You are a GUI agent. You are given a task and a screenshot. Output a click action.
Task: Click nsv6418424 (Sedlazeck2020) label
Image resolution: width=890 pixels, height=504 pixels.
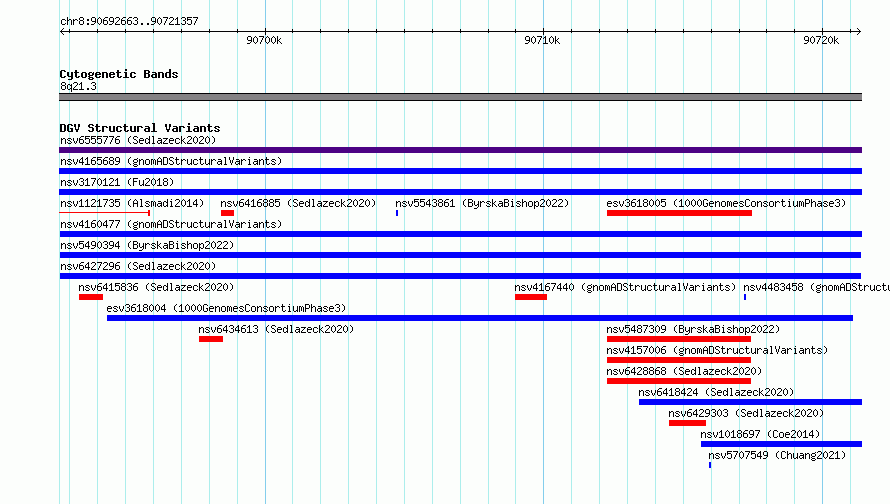click(716, 392)
